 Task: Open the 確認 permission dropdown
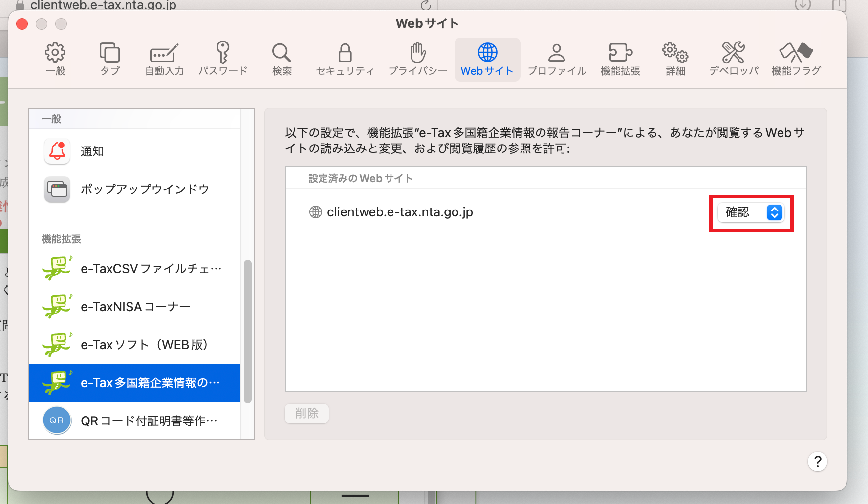tap(751, 212)
